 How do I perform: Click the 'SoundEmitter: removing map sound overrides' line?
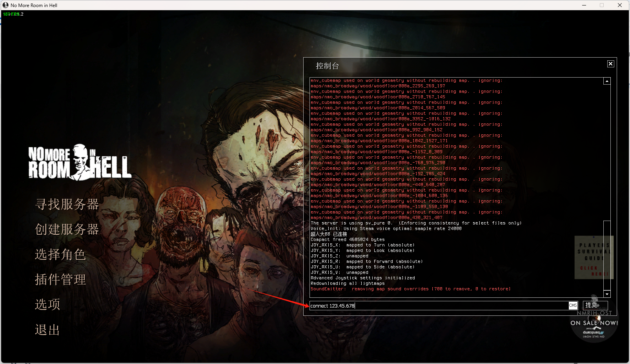(x=411, y=289)
